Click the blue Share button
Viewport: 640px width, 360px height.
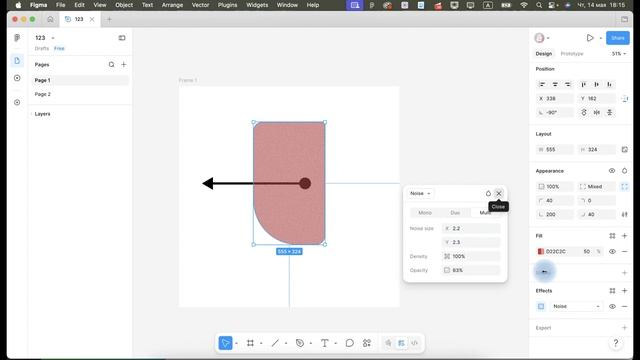618,38
